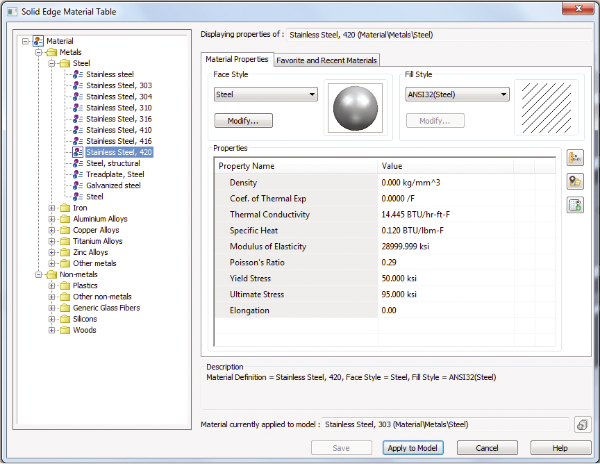Click Material currently applied field

pos(445,425)
